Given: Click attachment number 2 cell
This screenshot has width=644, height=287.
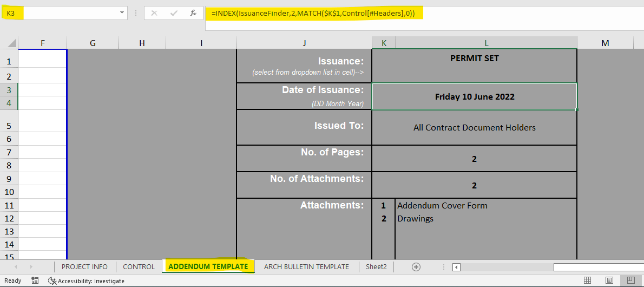Looking at the screenshot, I should click(384, 218).
